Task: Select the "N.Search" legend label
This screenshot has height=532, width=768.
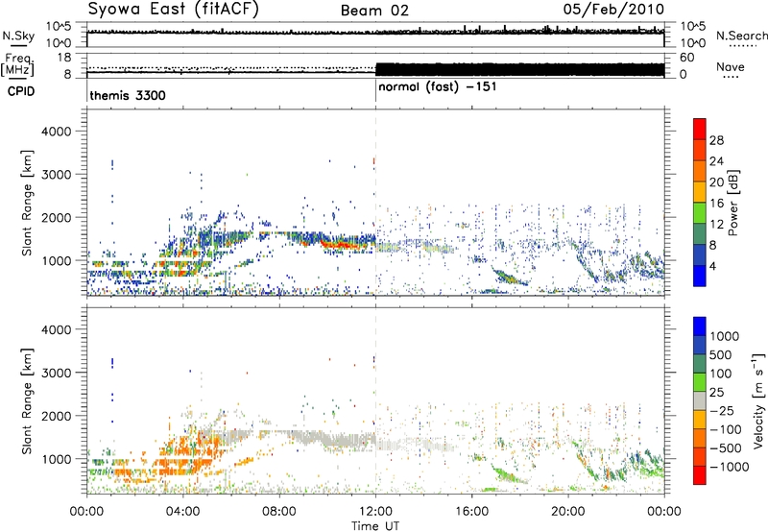Action: [x=741, y=36]
